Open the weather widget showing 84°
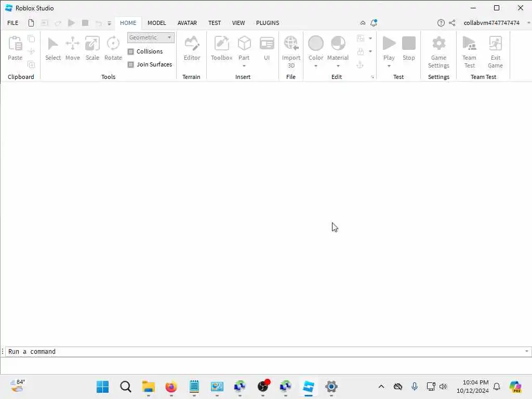The image size is (532, 399). click(x=18, y=386)
